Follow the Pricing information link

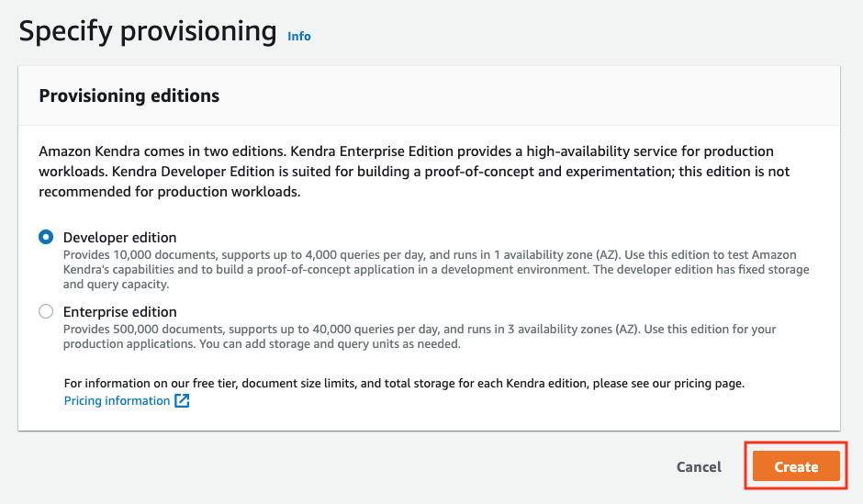tap(117, 400)
